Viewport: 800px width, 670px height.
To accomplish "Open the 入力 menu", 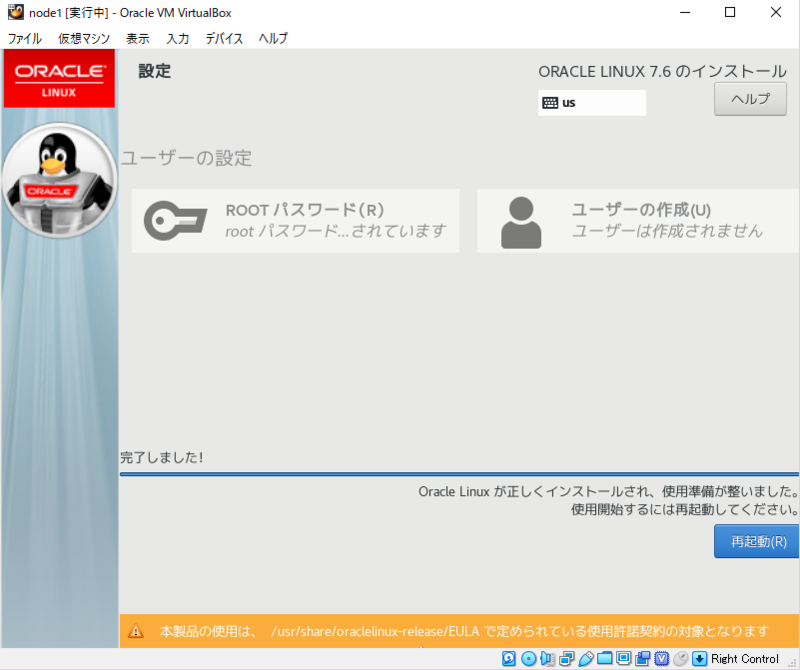I will point(178,39).
